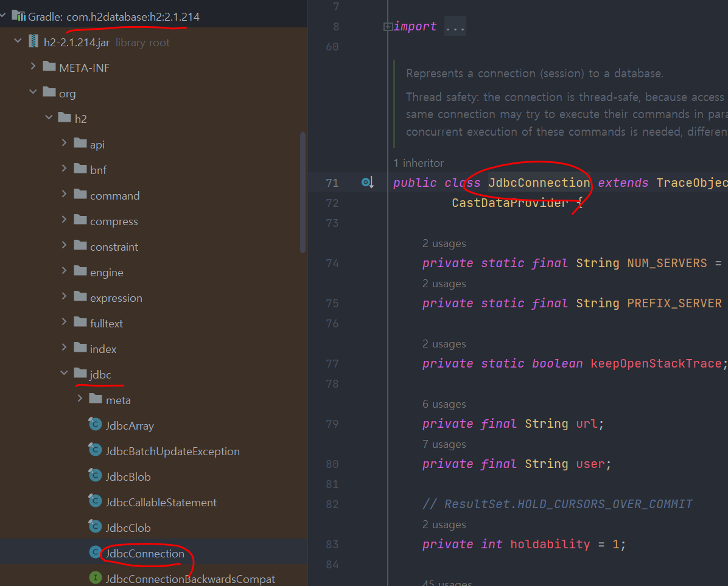
Task: Expand the bnf package
Action: pos(64,169)
